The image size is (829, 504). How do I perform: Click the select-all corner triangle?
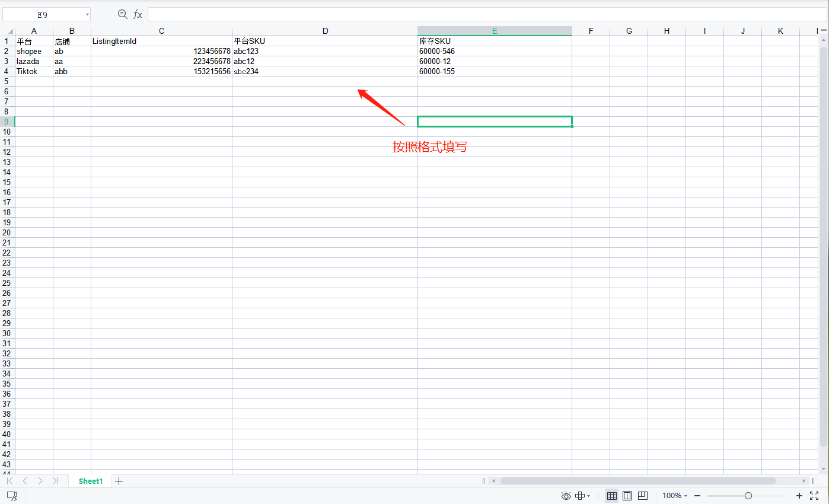(9, 31)
